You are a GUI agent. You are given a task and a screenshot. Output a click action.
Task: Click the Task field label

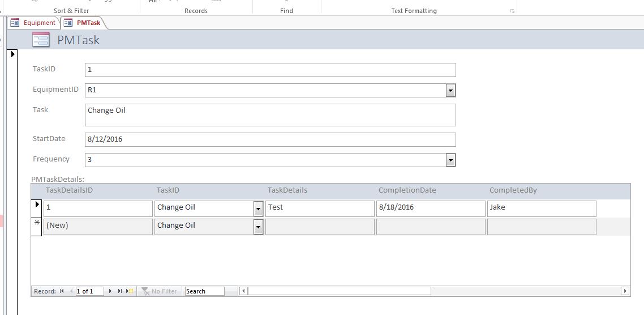click(x=41, y=110)
